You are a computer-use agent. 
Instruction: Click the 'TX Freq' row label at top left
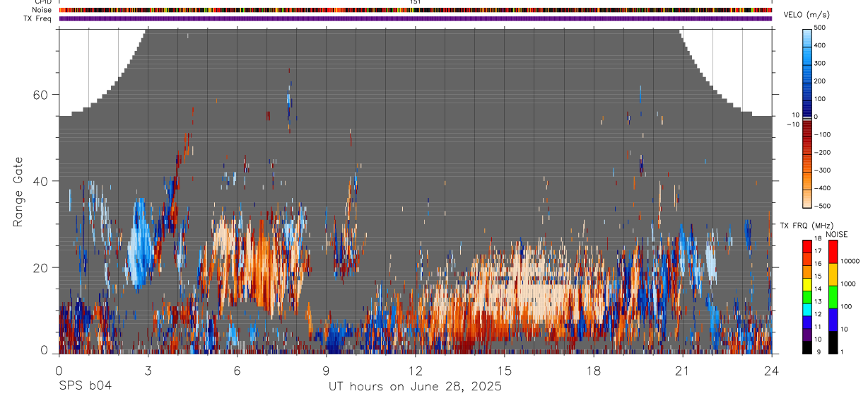39,18
